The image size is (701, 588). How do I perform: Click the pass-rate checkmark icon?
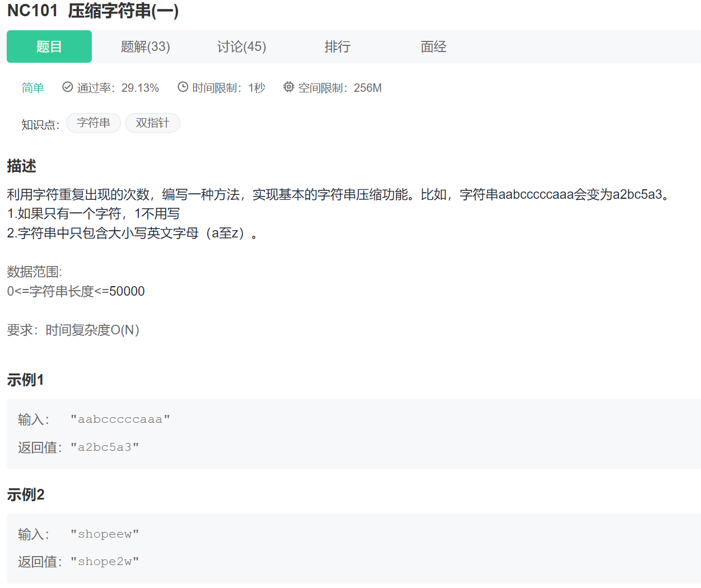(x=68, y=87)
